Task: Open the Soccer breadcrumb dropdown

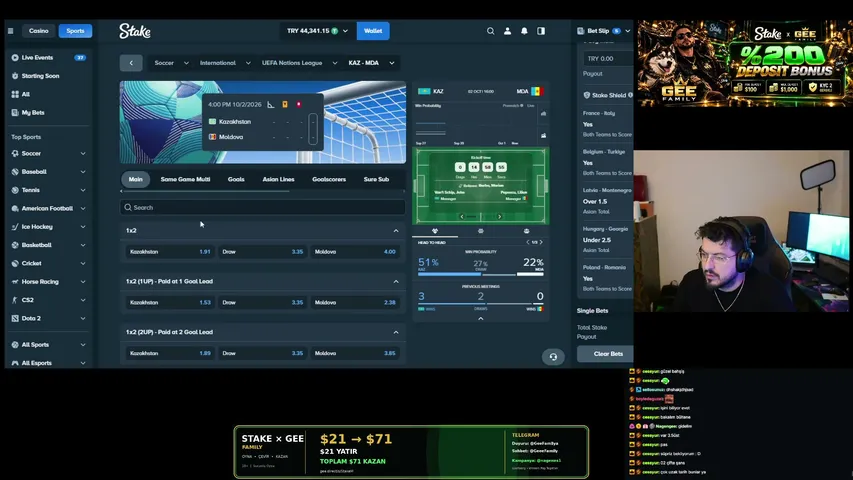Action: (x=171, y=63)
